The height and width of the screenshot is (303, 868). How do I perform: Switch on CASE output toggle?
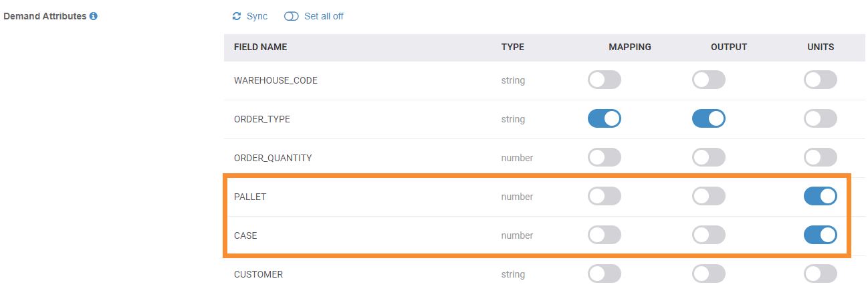pyautogui.click(x=708, y=235)
